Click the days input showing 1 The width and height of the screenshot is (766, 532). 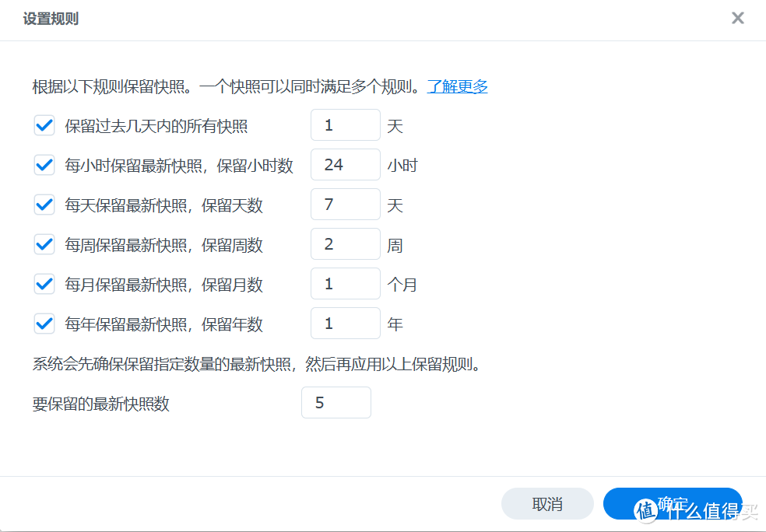(x=345, y=124)
